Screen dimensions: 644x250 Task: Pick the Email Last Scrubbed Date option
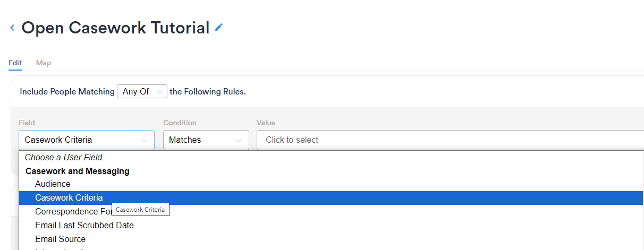coord(84,225)
